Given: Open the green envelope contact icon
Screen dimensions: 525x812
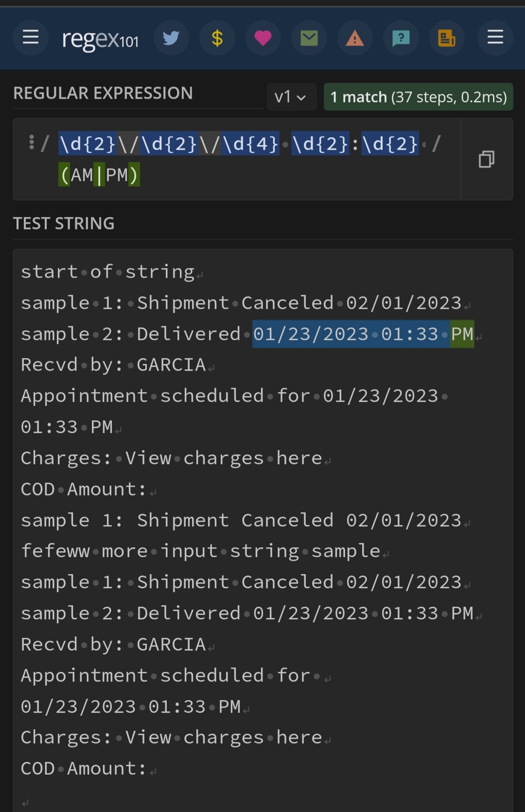Looking at the screenshot, I should 309,38.
